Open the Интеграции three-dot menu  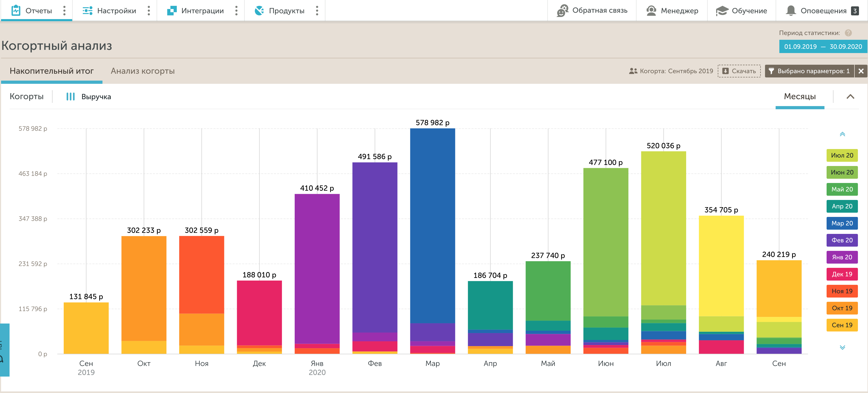pyautogui.click(x=236, y=11)
